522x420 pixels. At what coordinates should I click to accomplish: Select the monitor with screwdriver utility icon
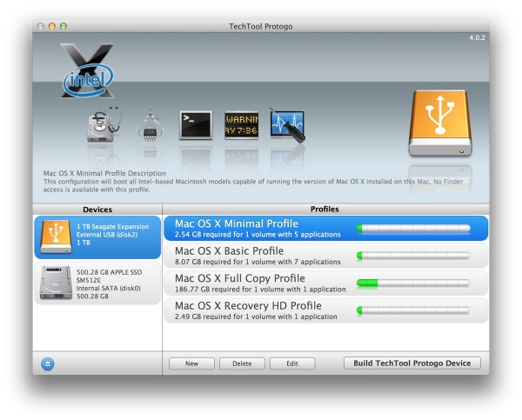tap(288, 126)
